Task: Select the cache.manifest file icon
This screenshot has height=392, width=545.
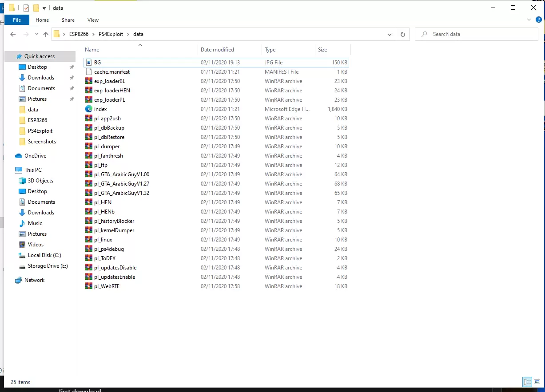Action: tap(89, 72)
